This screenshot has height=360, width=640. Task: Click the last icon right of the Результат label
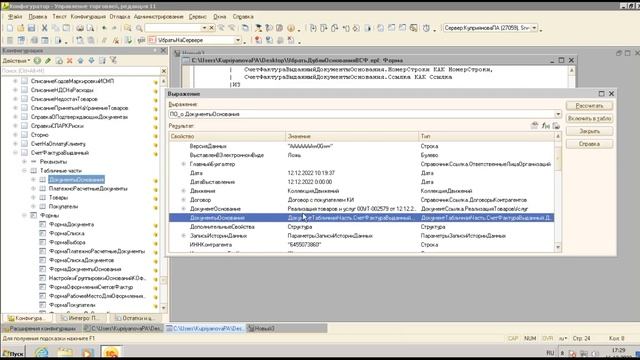(556, 126)
